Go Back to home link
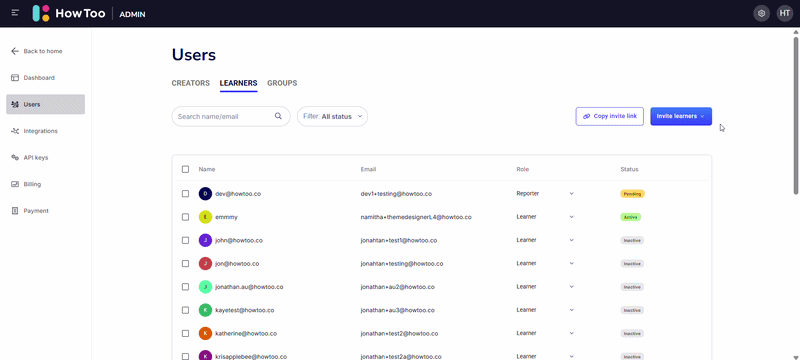Viewport: 800px width, 360px height. [x=45, y=51]
